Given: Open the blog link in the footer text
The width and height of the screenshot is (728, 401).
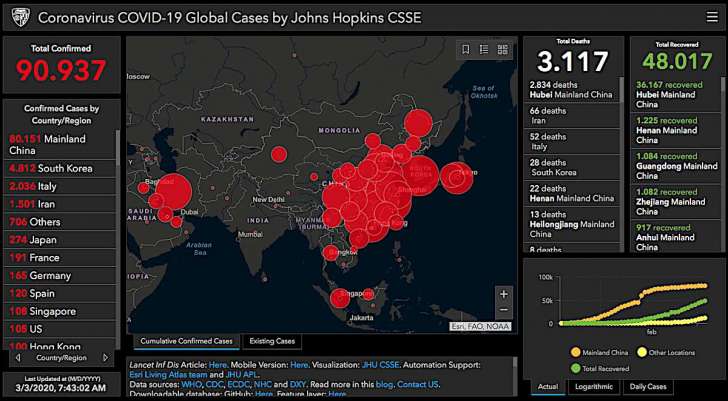Looking at the screenshot, I should pyautogui.click(x=385, y=385).
